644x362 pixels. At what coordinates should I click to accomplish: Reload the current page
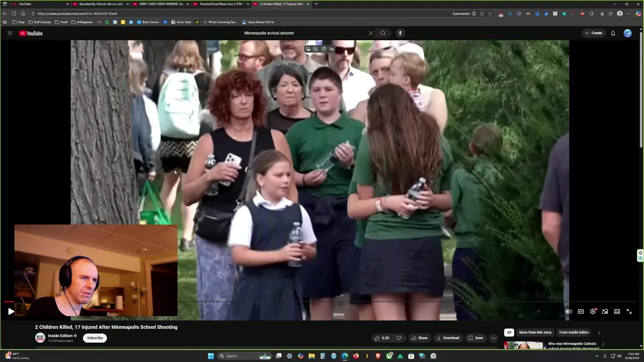[x=14, y=14]
